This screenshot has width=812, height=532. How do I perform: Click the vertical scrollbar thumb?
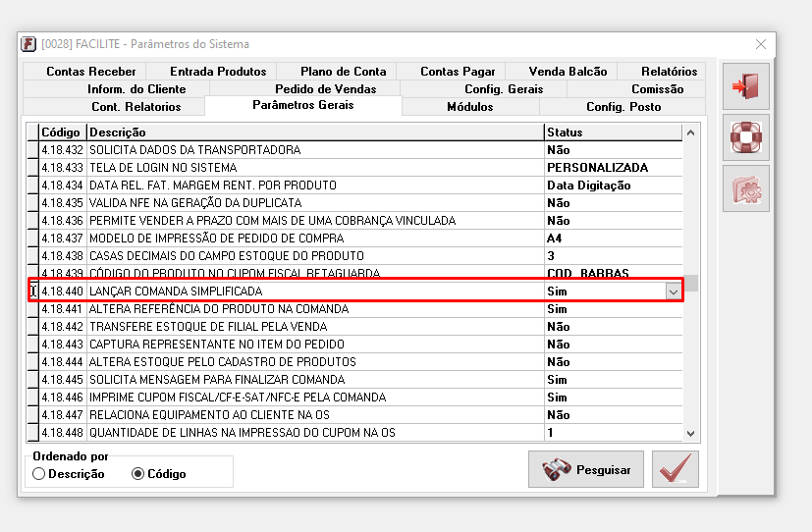[x=690, y=283]
